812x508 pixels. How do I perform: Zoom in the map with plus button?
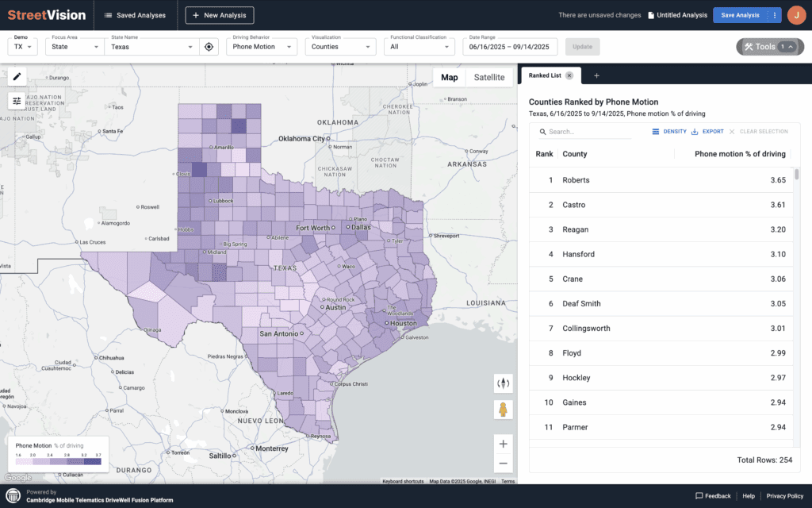point(503,444)
